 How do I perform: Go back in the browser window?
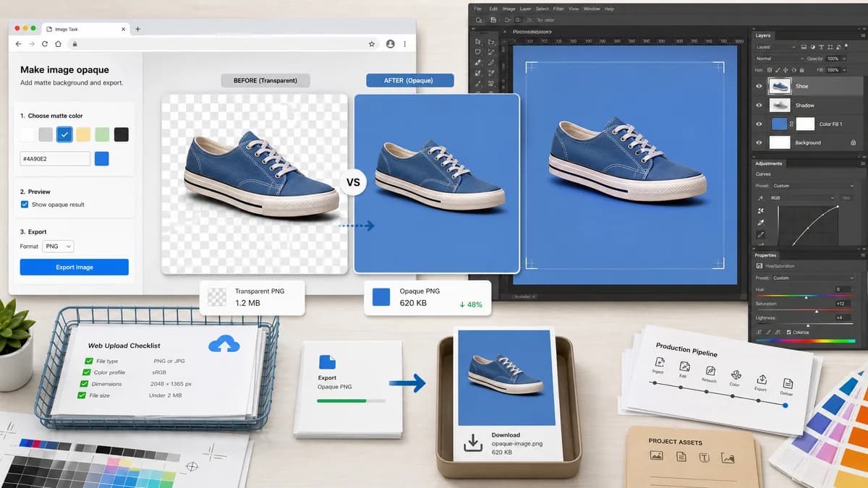(19, 44)
